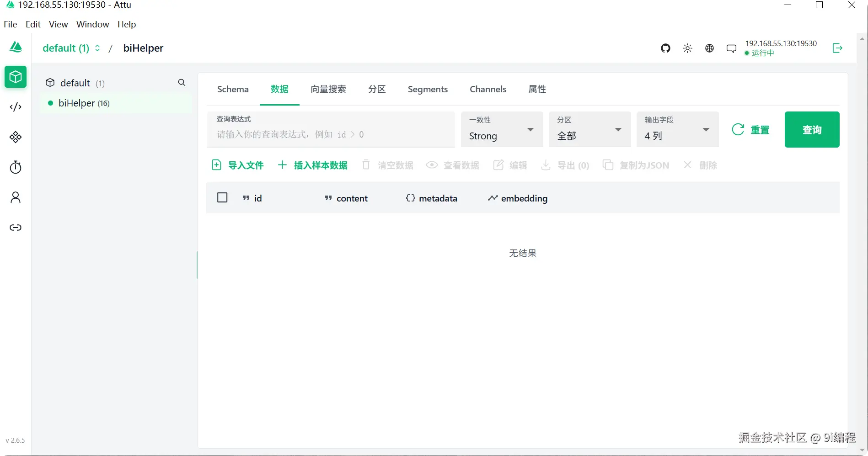The image size is (868, 456).
Task: Click the default (1) database row
Action: click(116, 83)
